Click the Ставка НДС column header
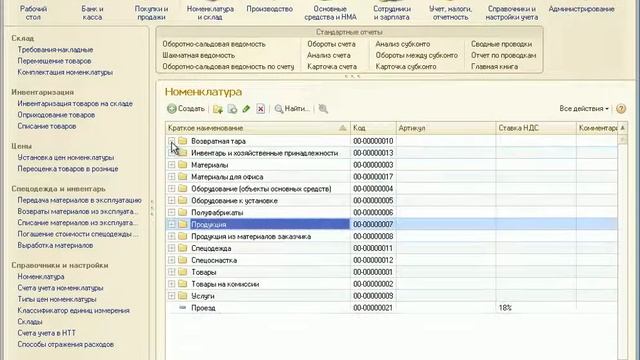Image resolution: width=640 pixels, height=360 pixels. 536,128
